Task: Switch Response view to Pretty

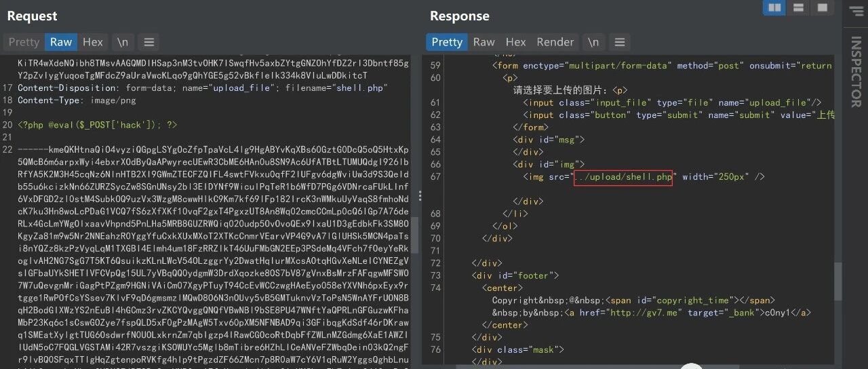Action: pyautogui.click(x=447, y=42)
